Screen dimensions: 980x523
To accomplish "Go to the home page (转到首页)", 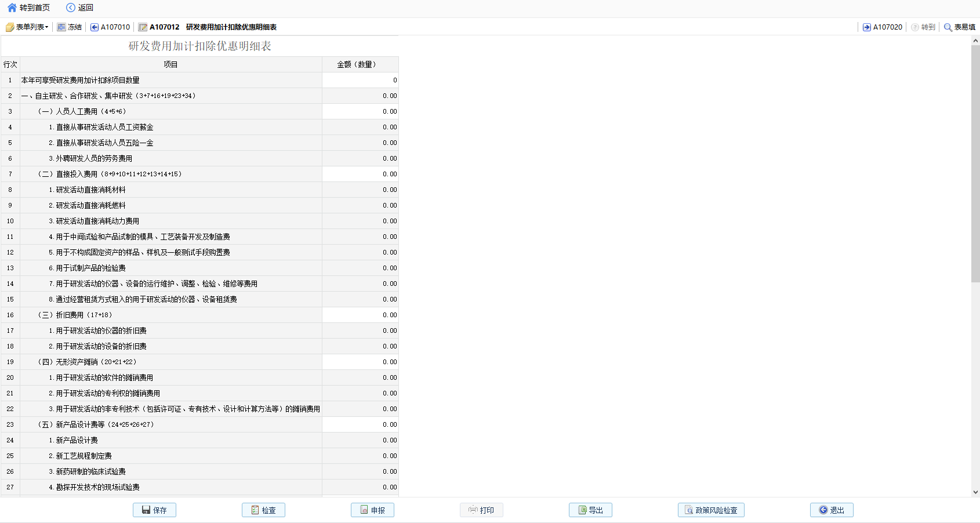I will tap(28, 8).
